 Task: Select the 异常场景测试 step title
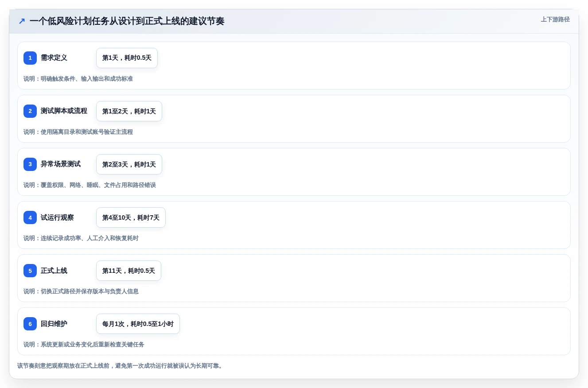click(61, 164)
